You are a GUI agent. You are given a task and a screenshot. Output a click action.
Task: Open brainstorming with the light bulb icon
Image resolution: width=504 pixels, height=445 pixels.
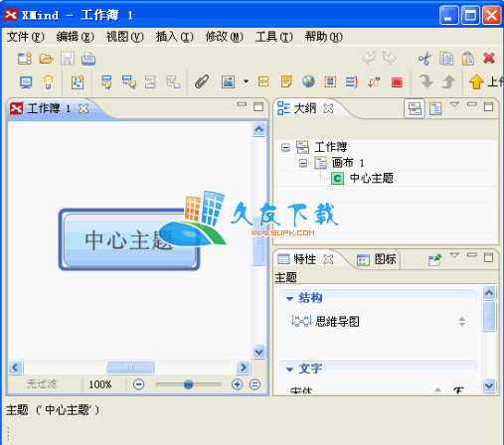click(49, 81)
